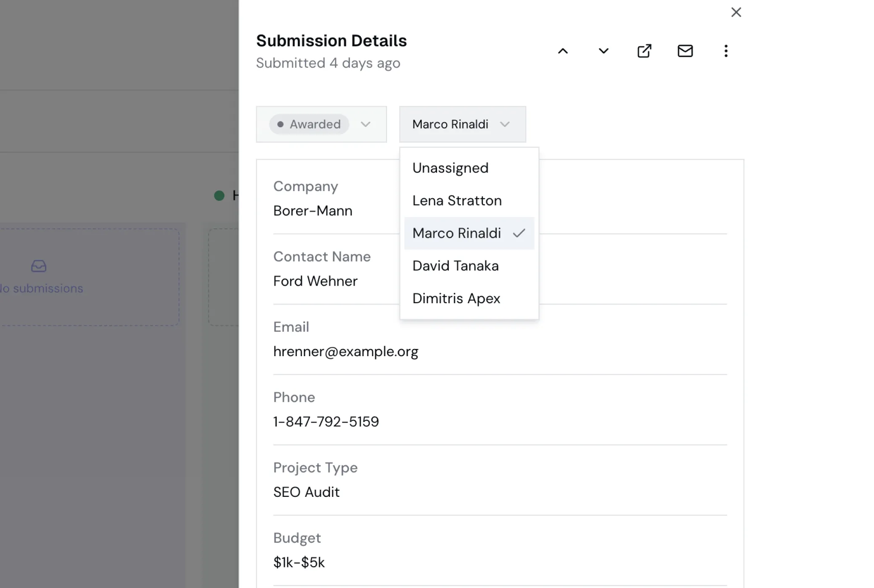Email the contact via the envelope icon
The width and height of the screenshot is (874, 588).
[684, 51]
